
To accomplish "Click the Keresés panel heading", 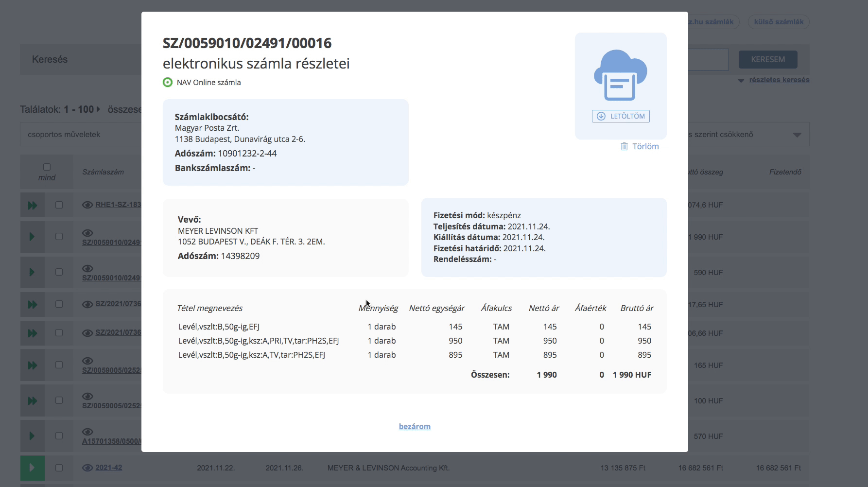I will pyautogui.click(x=50, y=59).
